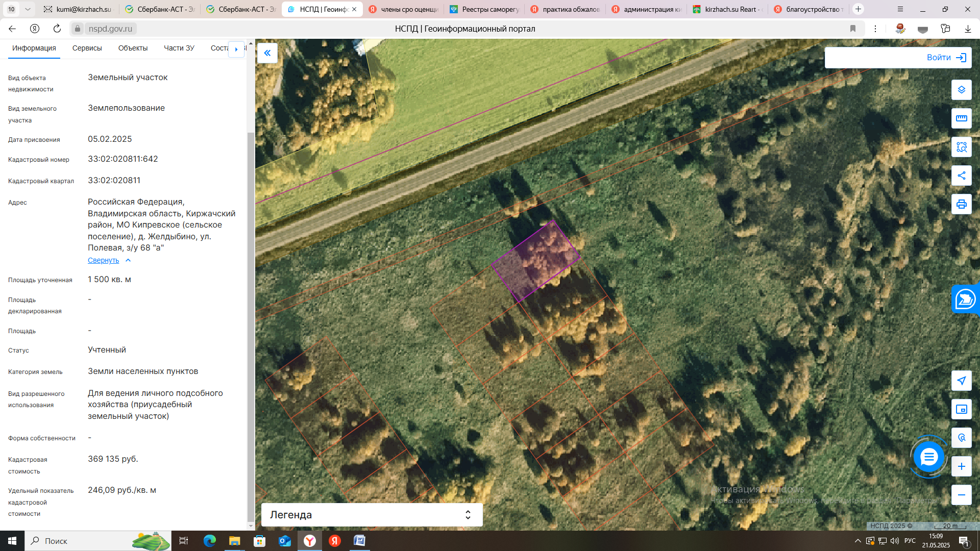980x551 pixels.
Task: Center map on my location arrow
Action: point(961,381)
